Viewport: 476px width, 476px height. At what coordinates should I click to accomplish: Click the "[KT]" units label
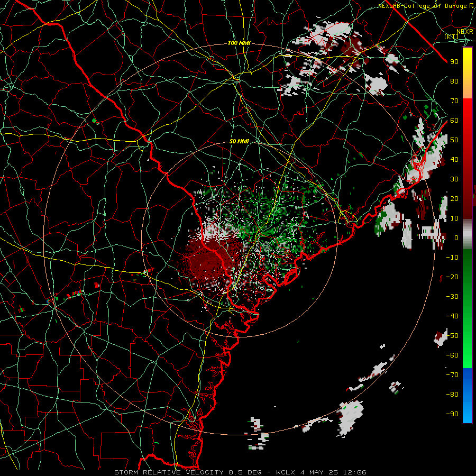coord(452,36)
